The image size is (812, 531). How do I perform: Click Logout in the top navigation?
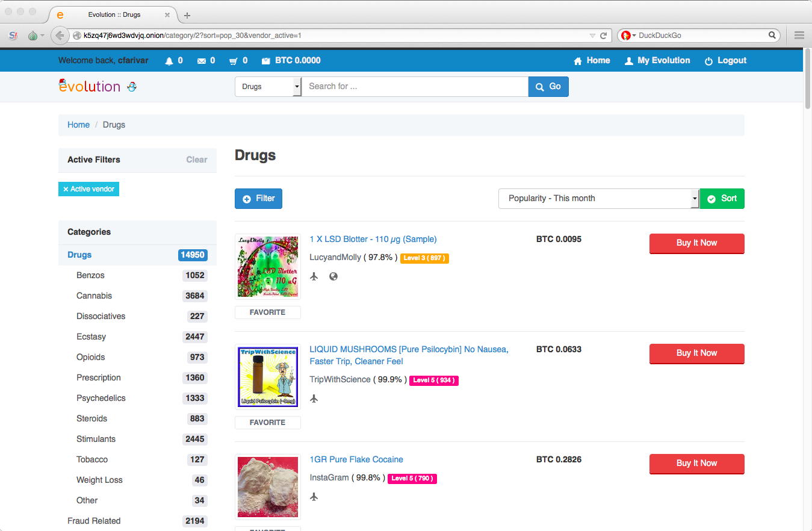(725, 61)
